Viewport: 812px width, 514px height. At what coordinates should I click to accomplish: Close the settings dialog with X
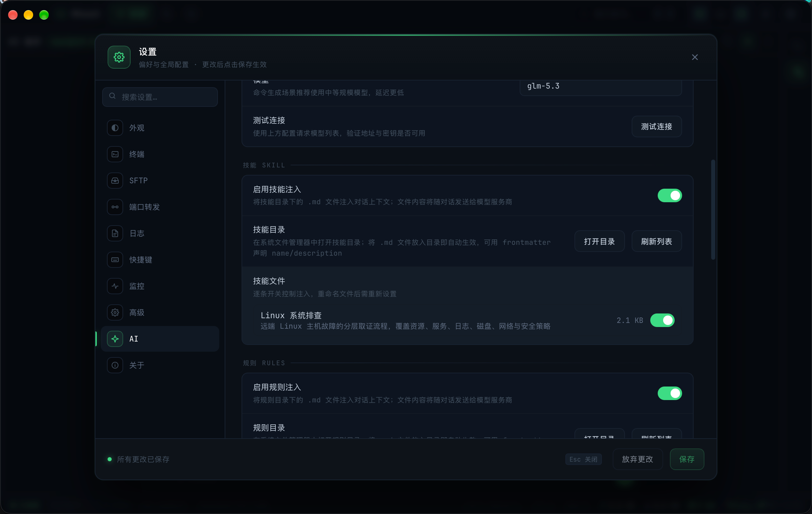(695, 57)
